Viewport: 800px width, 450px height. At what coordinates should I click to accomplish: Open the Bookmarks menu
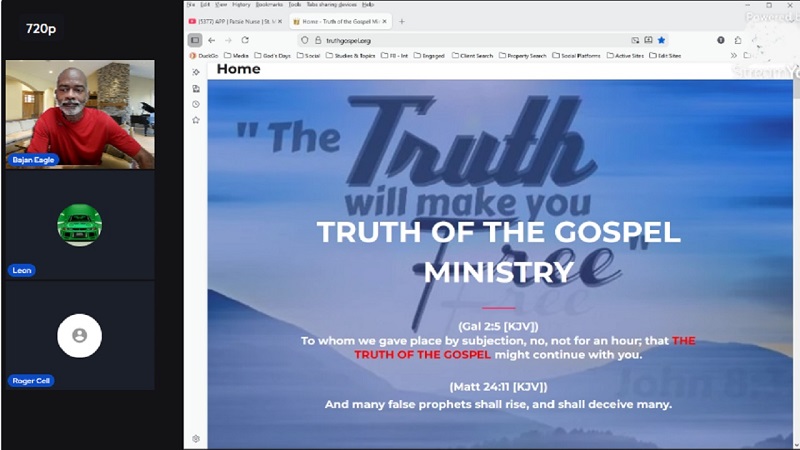[269, 5]
